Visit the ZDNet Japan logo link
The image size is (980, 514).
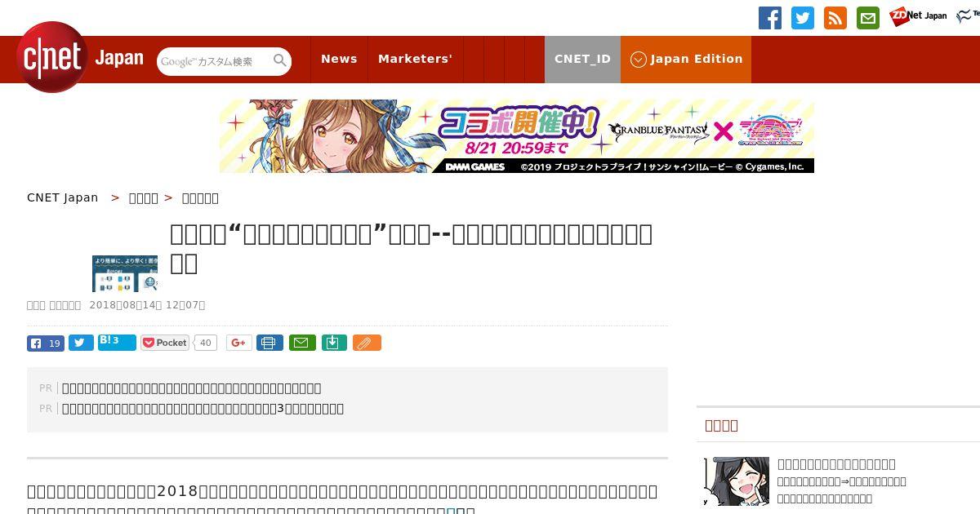click(918, 16)
